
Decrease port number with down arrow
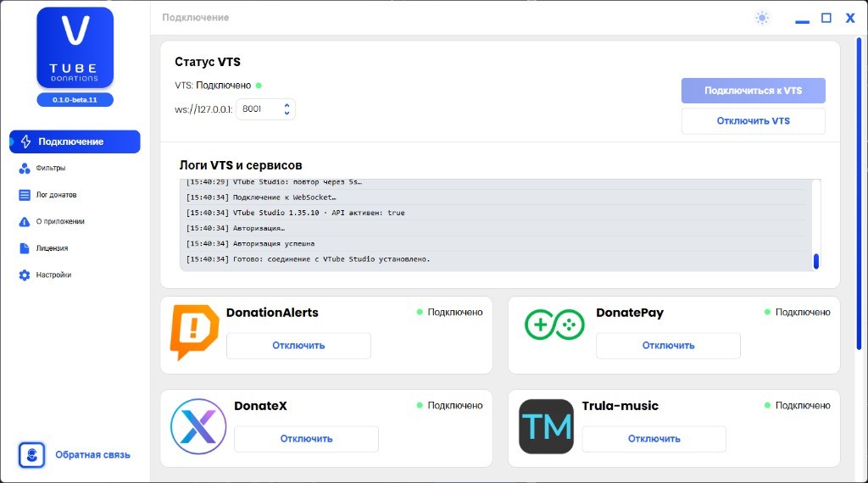287,113
